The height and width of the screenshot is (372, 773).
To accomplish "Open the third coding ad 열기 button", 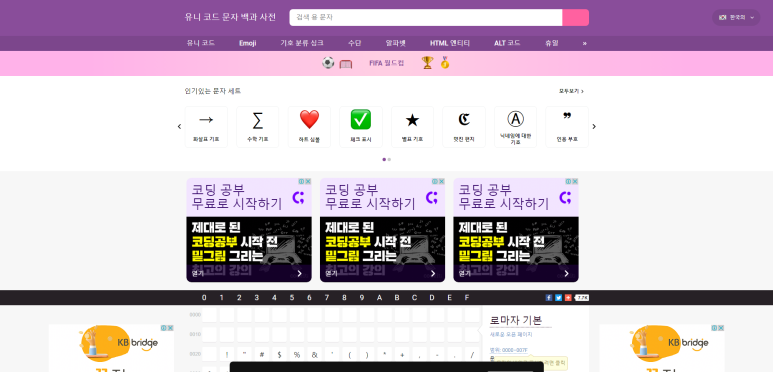I will (x=516, y=273).
